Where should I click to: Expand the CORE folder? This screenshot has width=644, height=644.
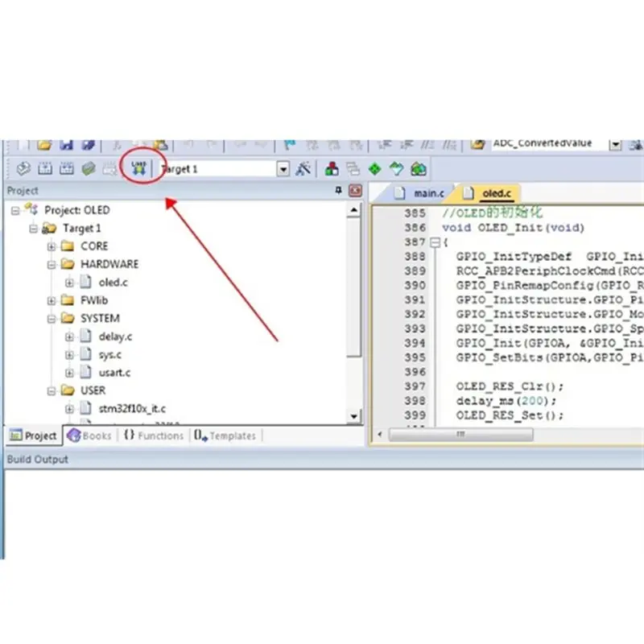coord(52,246)
